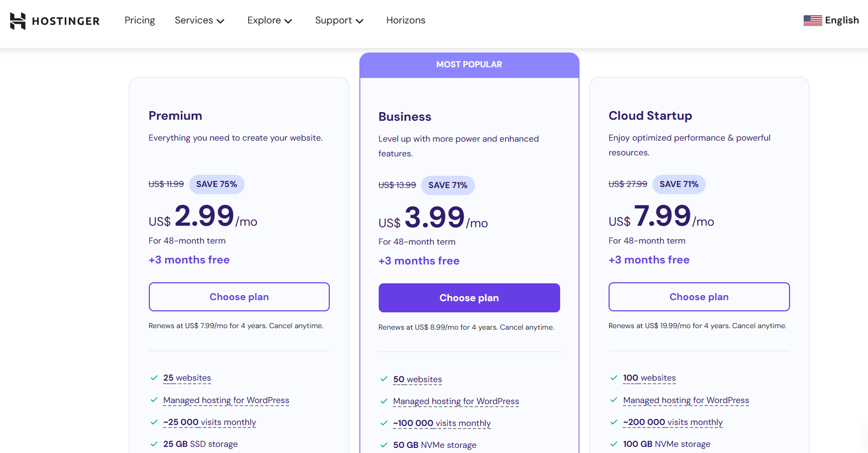The image size is (868, 453).
Task: Click the Premium '25 websites' feature link
Action: point(187,378)
